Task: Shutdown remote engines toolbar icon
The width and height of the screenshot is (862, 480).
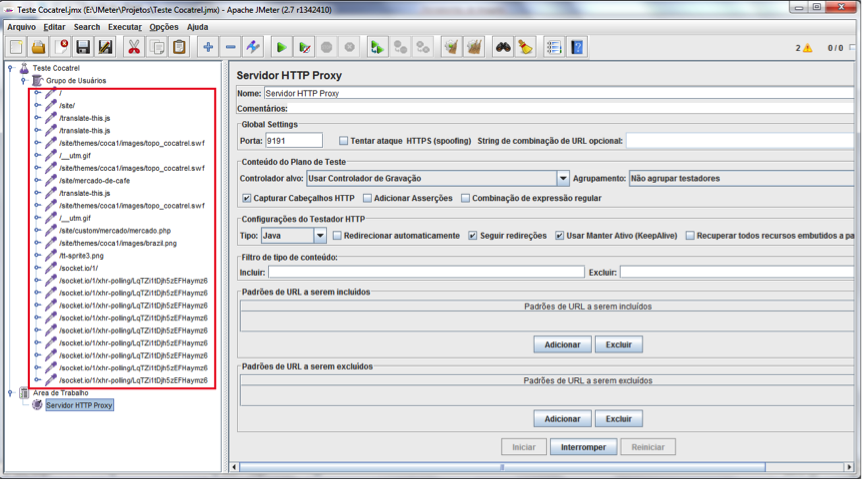Action: point(423,47)
